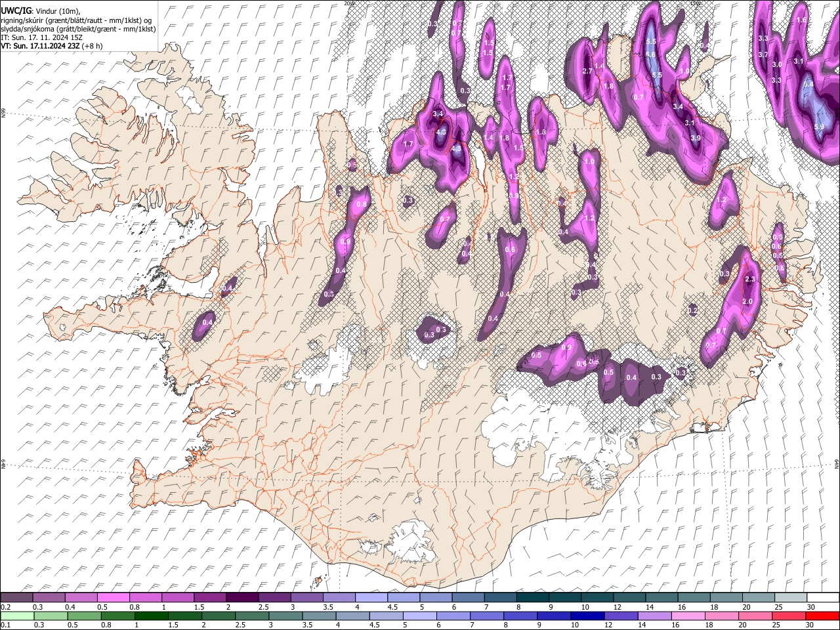Screen dimensions: 840x630
Task: Click the '1.3' value in the northern blob
Action: (x=541, y=132)
